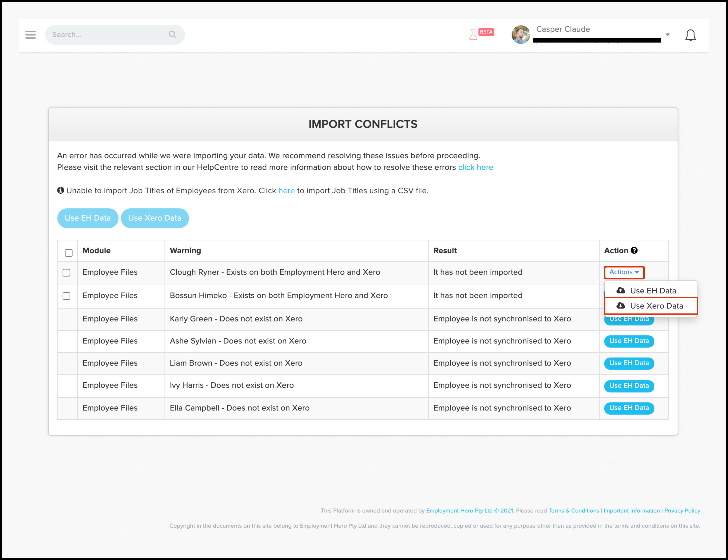Open the HelpCentre 'click here' link
Viewport: 728px width, 560px height.
(x=476, y=167)
